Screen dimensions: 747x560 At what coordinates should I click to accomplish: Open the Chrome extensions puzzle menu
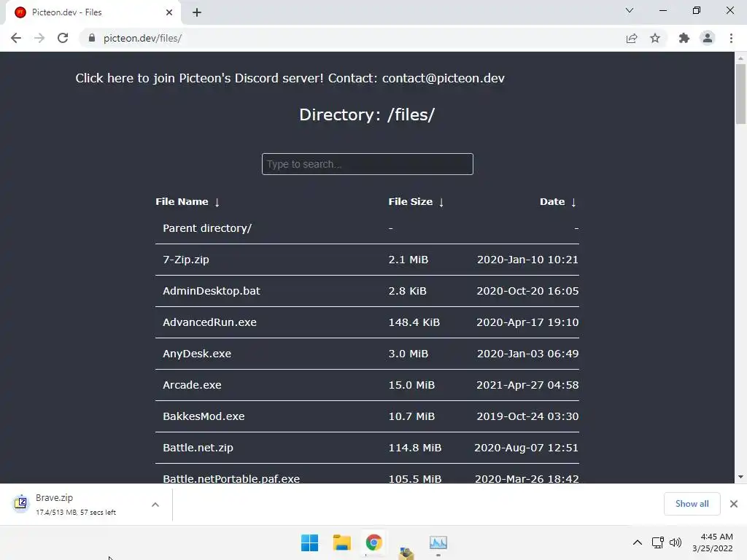coord(684,38)
